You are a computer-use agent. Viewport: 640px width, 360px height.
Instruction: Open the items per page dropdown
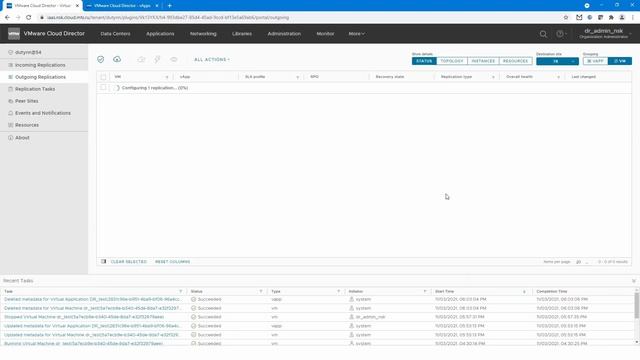[x=582, y=262]
